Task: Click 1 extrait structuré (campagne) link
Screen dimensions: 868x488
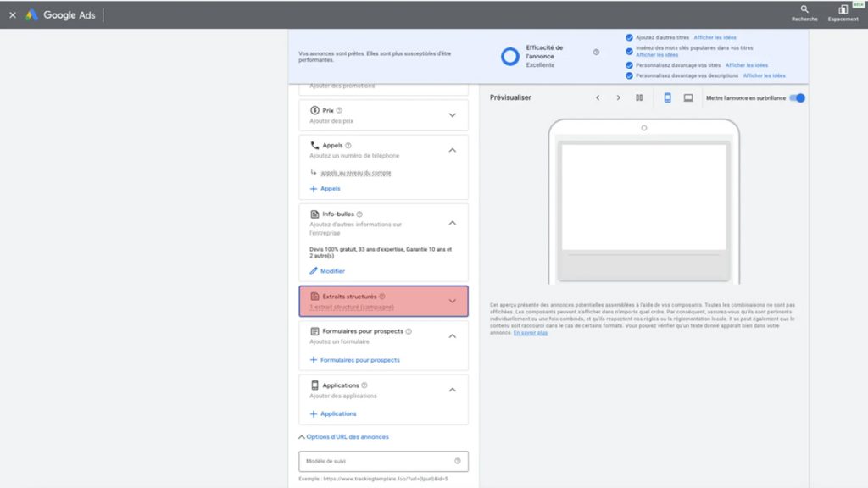Action: [352, 307]
